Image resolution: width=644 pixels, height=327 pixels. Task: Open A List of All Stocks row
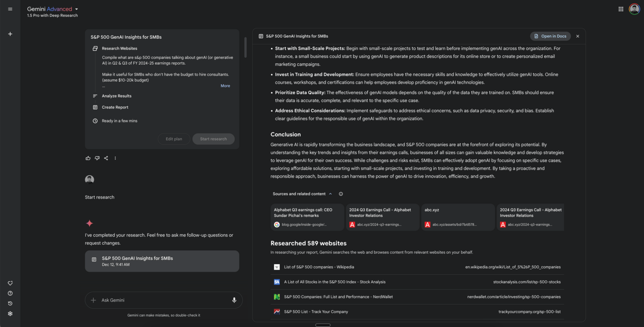417,282
